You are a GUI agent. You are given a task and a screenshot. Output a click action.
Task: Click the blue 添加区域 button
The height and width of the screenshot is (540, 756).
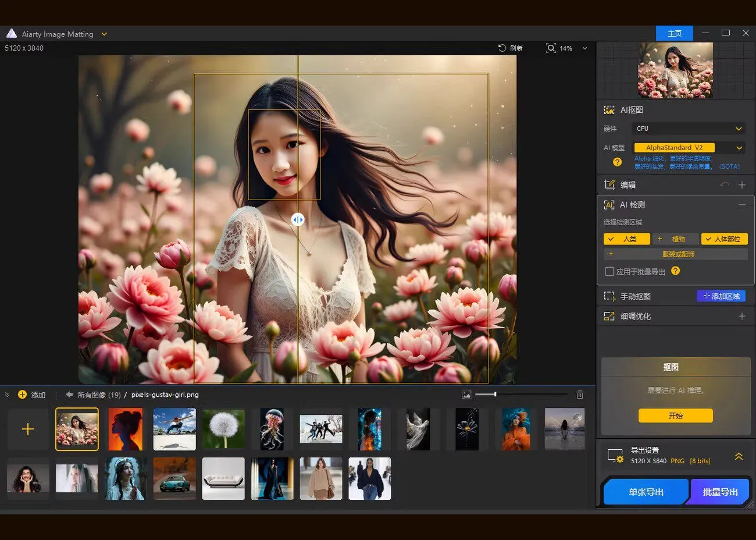(x=721, y=296)
